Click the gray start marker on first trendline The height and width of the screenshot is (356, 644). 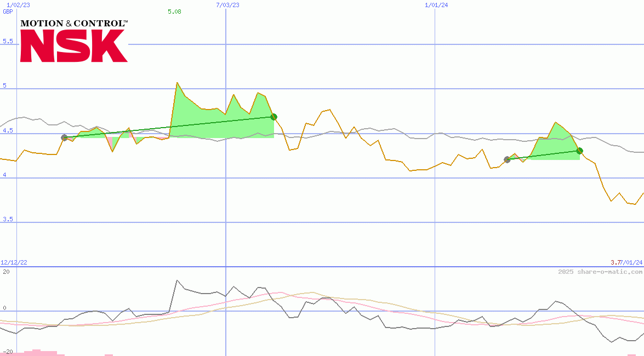64,137
